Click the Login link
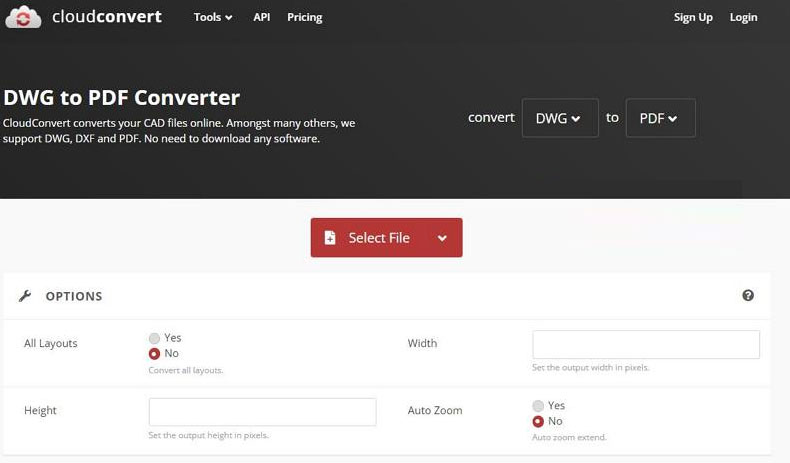This screenshot has height=463, width=790. (744, 17)
